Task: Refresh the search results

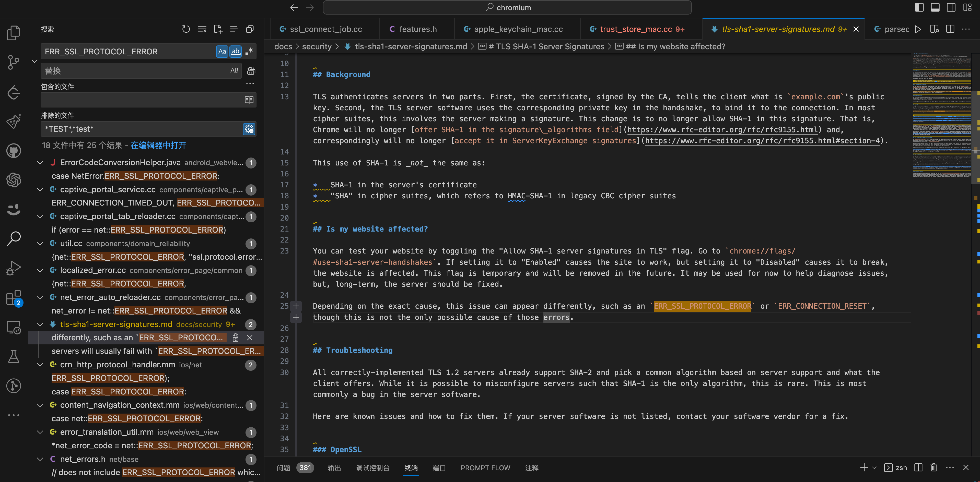Action: [186, 29]
